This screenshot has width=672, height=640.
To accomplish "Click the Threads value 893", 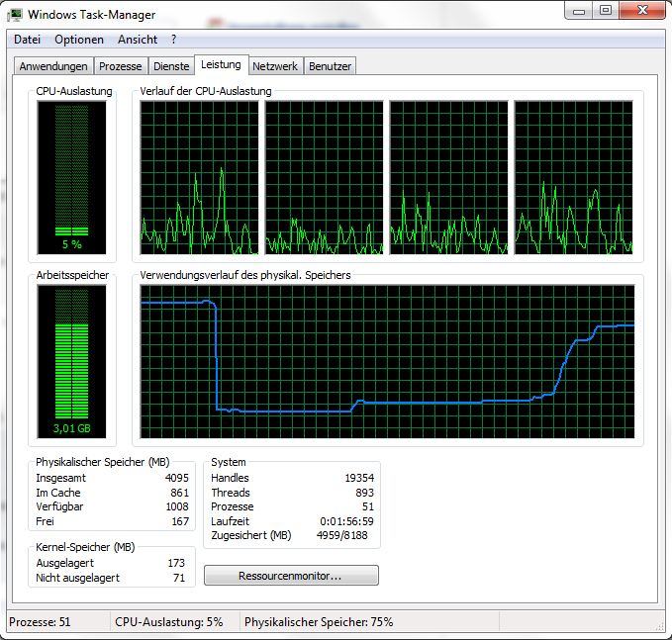I will (365, 493).
